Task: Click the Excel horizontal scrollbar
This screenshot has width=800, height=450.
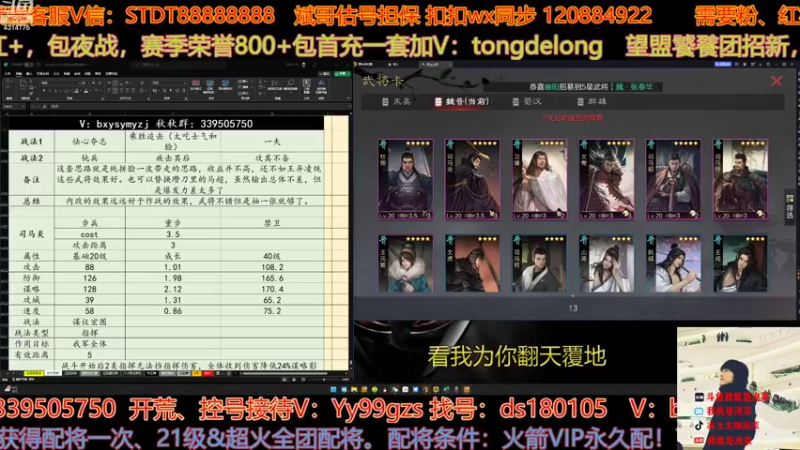Action: tap(285, 373)
